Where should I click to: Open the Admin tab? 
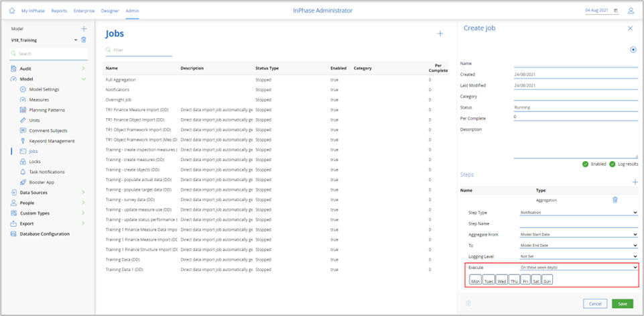click(132, 11)
